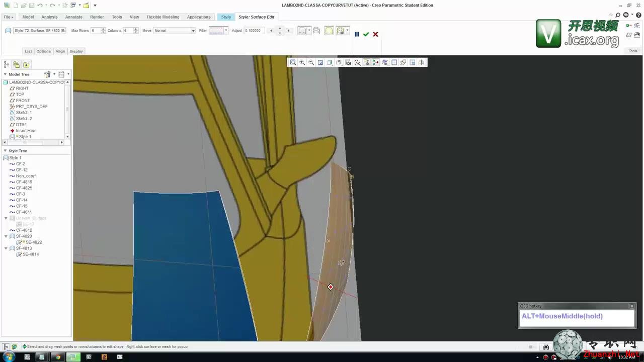Click the last icon in graphics toolbar

point(422,62)
